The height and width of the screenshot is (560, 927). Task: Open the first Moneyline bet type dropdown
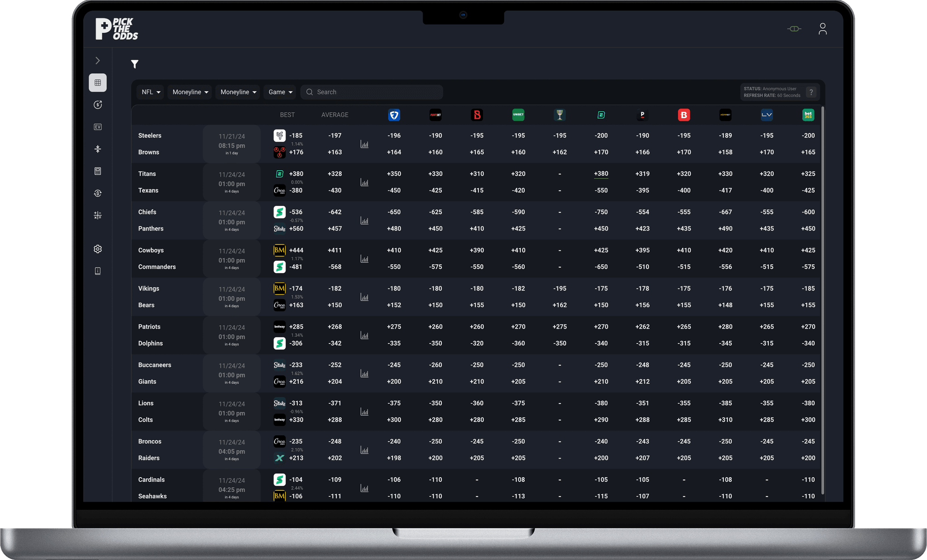pos(189,92)
